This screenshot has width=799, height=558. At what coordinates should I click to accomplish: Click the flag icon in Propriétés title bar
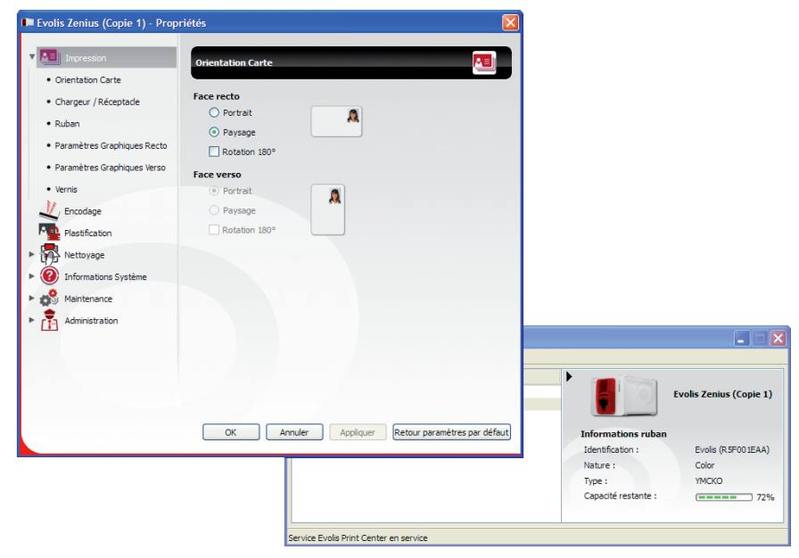28,23
